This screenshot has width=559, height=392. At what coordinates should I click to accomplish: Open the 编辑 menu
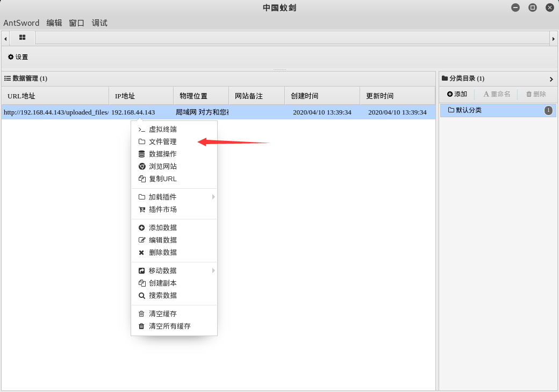[x=54, y=23]
